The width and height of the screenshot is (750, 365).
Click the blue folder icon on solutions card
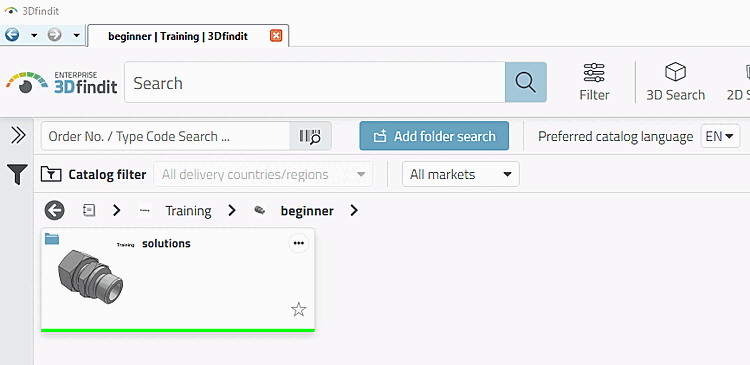pyautogui.click(x=52, y=239)
